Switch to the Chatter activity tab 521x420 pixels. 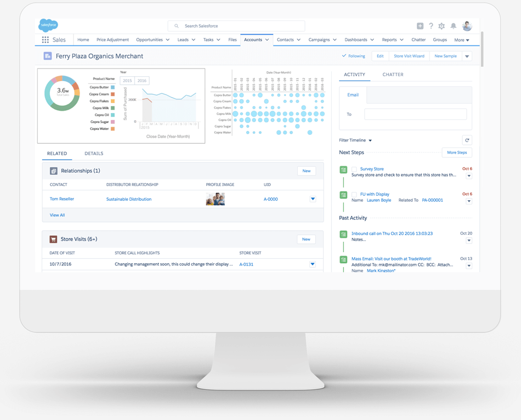(x=393, y=75)
